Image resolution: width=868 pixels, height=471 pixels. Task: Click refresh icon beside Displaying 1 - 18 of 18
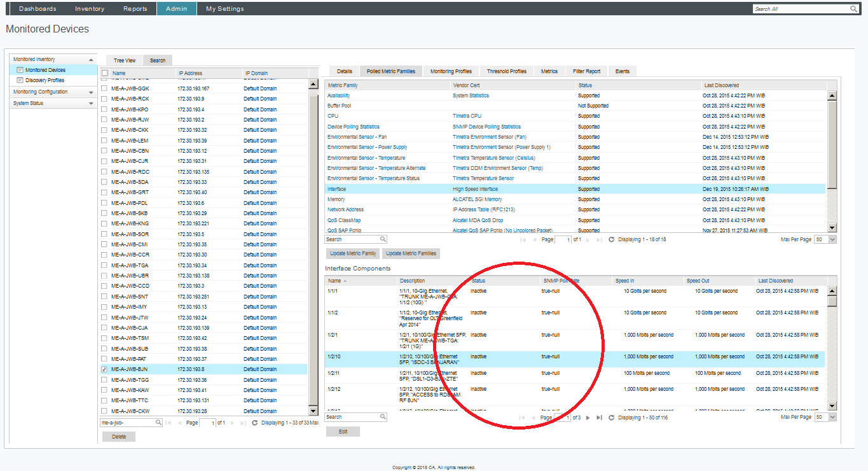pos(610,239)
